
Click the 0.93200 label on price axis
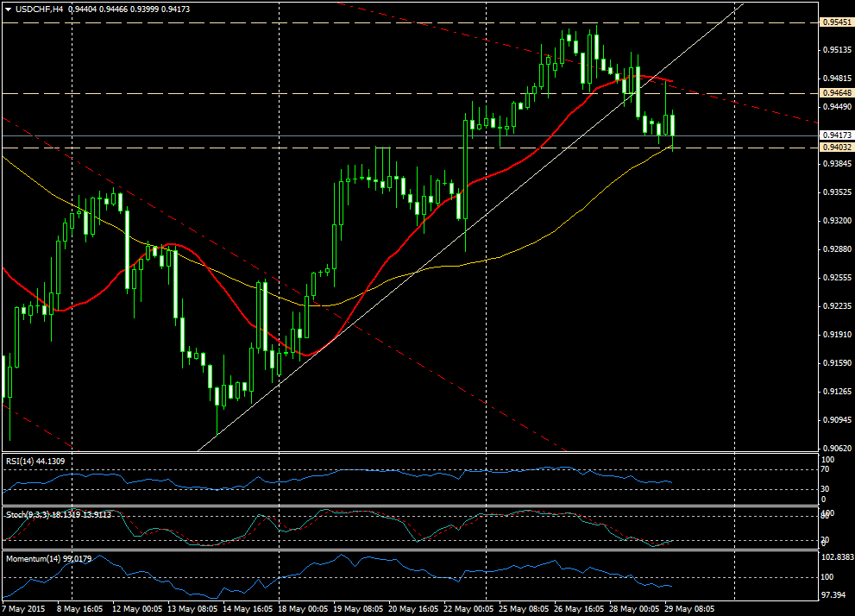pos(835,221)
